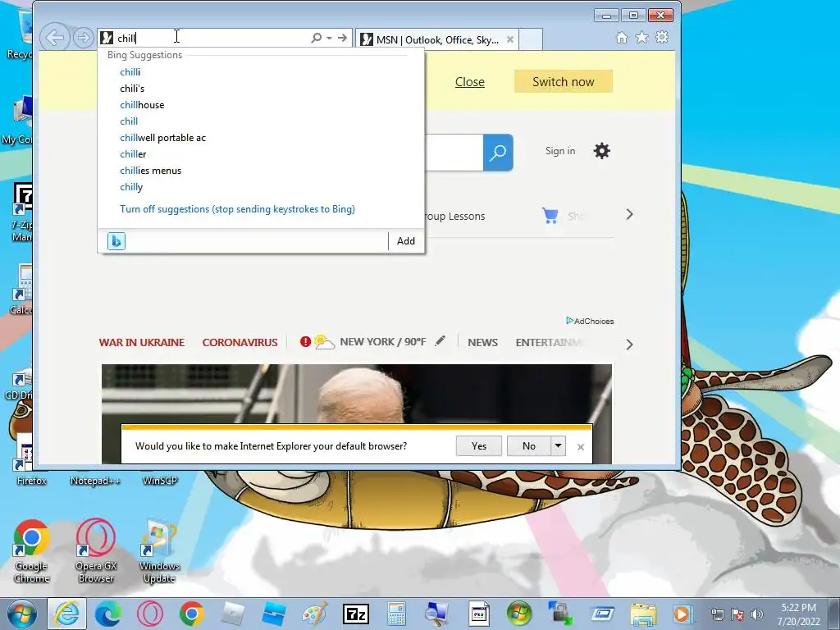Open Opera GX Browser desktop shortcut
This screenshot has width=840, height=630.
(96, 552)
